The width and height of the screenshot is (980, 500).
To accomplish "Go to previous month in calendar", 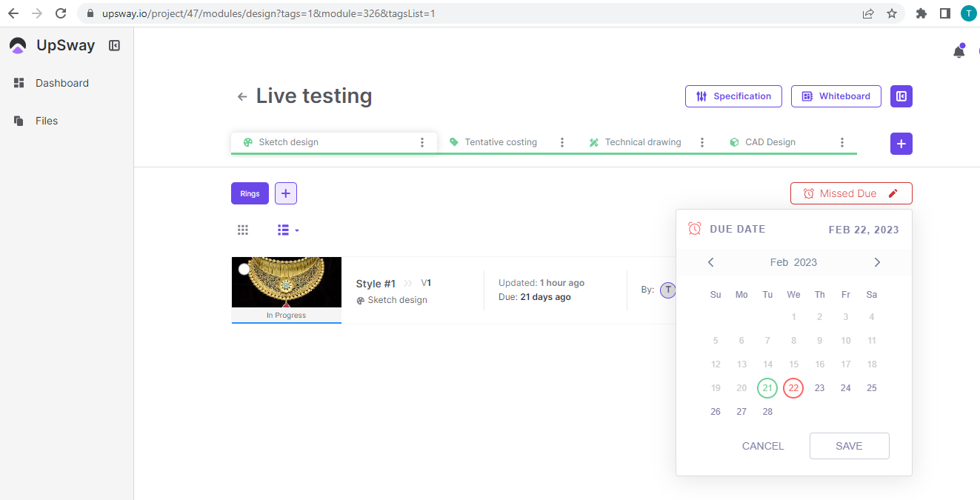I will click(x=710, y=262).
